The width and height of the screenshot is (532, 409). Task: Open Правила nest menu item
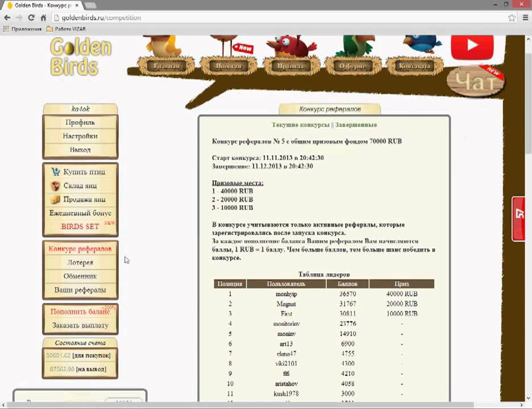click(x=291, y=66)
